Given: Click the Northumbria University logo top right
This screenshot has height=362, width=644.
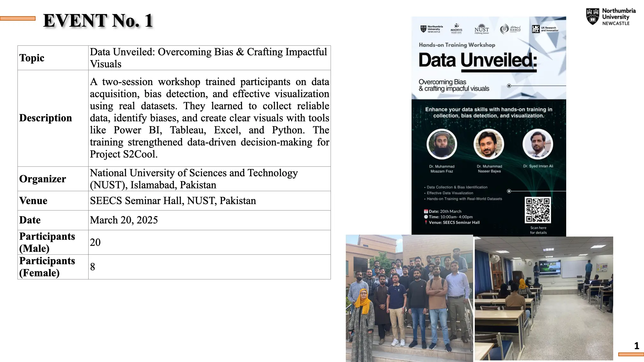Looking at the screenshot, I should (611, 17).
